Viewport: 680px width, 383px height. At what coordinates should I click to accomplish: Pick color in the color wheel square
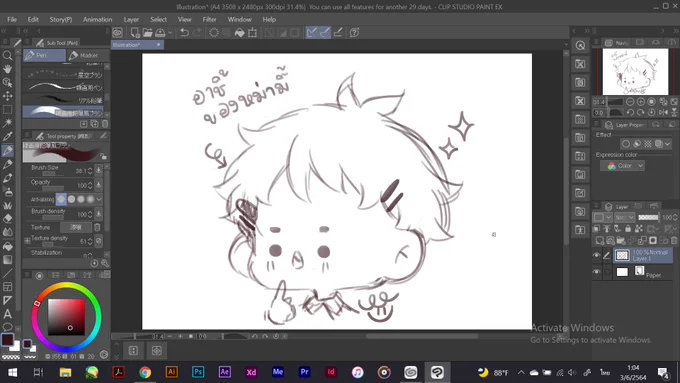66,317
